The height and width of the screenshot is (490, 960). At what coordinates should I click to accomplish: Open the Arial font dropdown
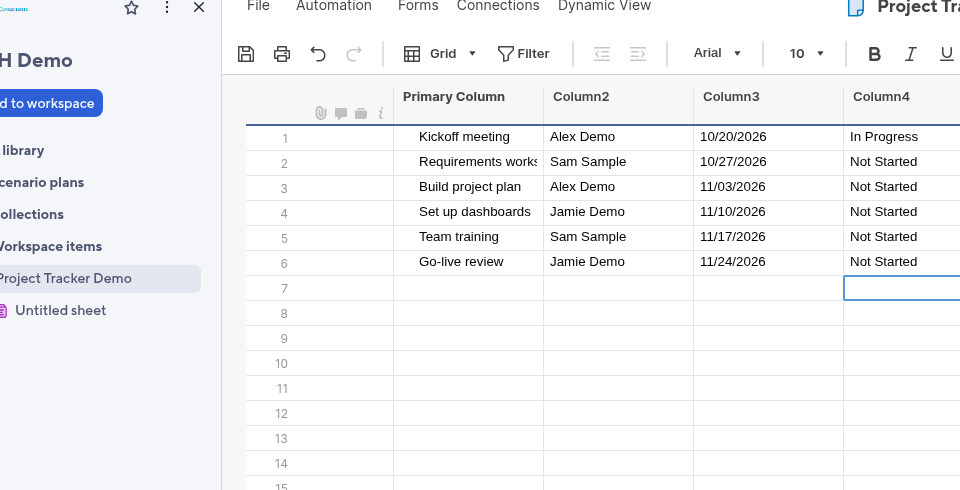[x=717, y=53]
